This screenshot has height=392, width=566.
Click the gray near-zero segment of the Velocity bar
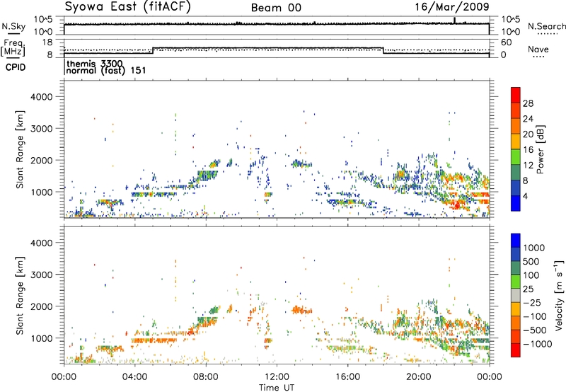pos(516,296)
